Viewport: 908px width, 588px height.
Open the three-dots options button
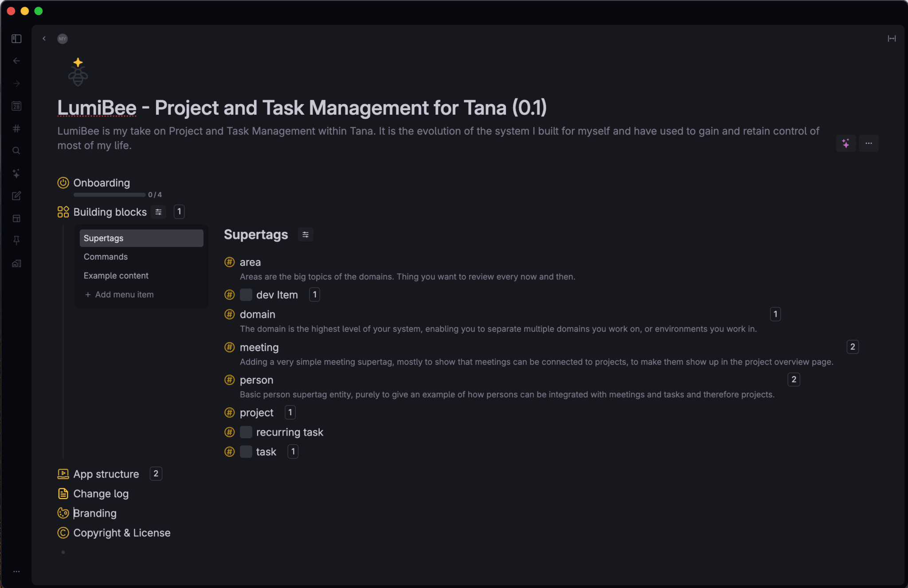[x=869, y=143]
